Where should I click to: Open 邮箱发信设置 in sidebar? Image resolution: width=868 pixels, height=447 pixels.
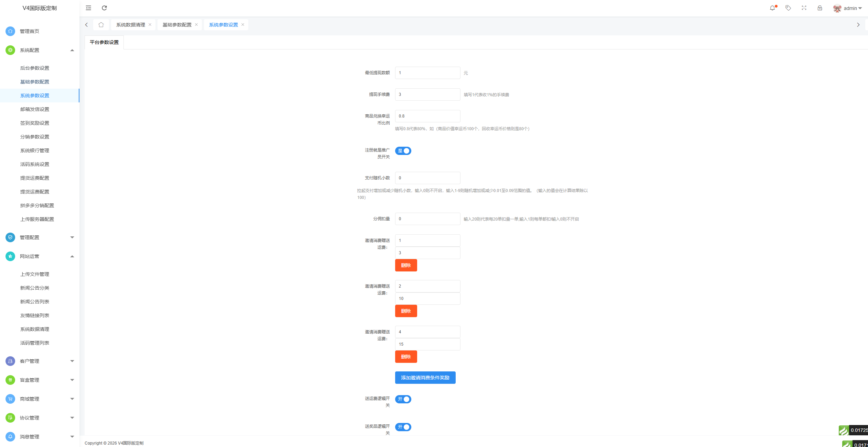pos(35,109)
